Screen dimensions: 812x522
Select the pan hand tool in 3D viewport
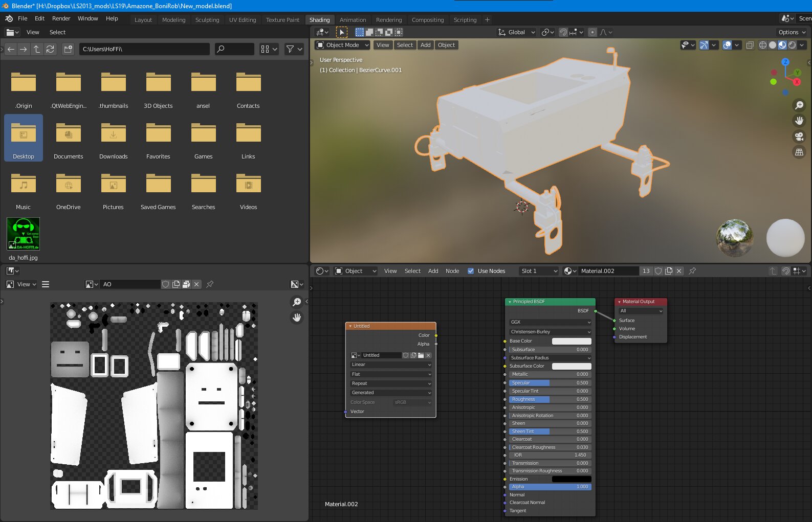tap(799, 121)
